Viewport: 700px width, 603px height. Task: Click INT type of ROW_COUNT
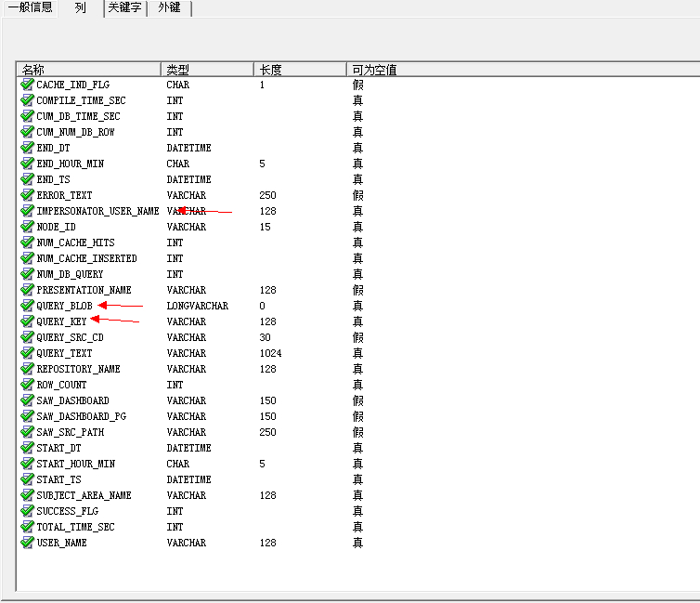pyautogui.click(x=175, y=385)
